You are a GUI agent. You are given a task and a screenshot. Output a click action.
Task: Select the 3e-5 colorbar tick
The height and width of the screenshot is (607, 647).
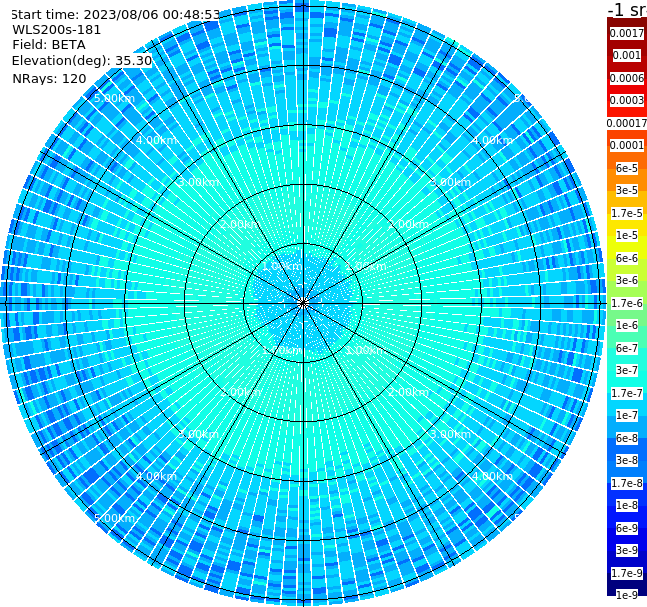point(627,190)
